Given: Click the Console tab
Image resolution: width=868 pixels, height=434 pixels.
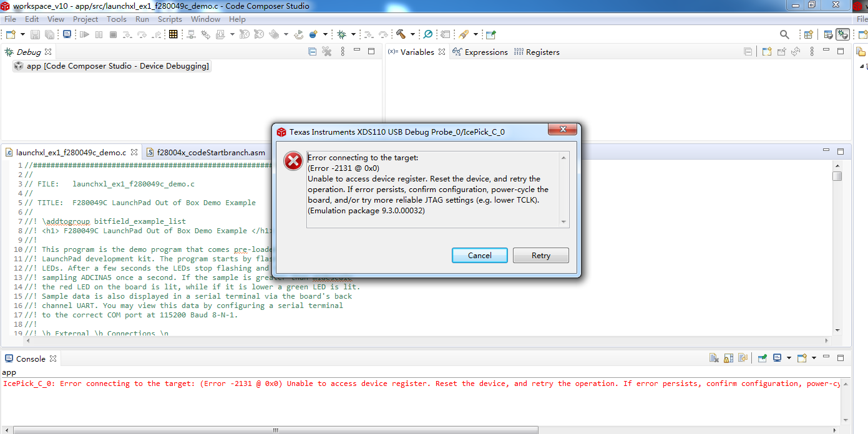Looking at the screenshot, I should pyautogui.click(x=30, y=359).
